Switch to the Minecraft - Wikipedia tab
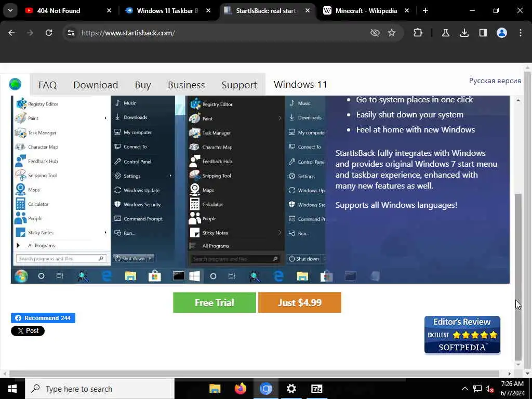 coord(366,10)
